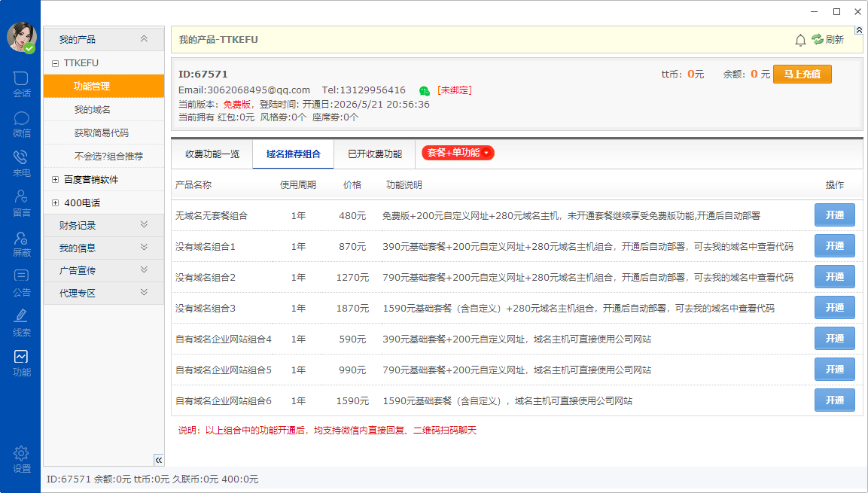Click the red 免费版 version label
This screenshot has height=493, width=868.
click(236, 104)
